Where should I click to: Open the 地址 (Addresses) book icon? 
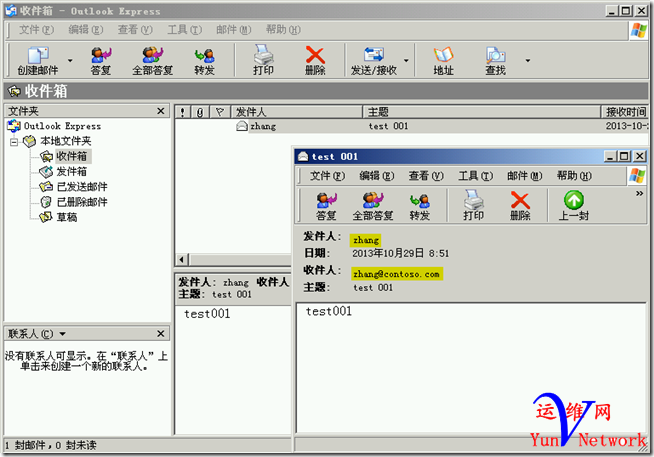coord(443,60)
